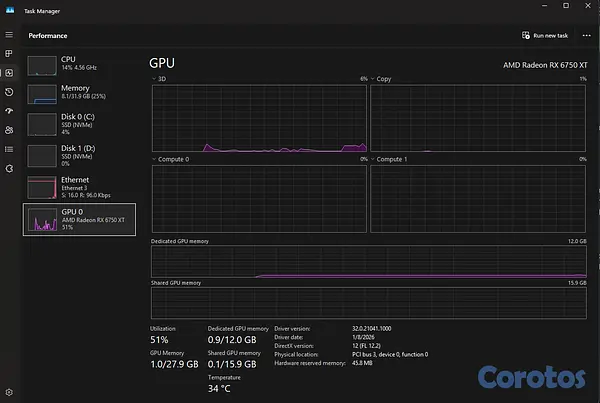This screenshot has height=403, width=600.
Task: Select Disk 0 (C:) entry
Action: pyautogui.click(x=79, y=124)
